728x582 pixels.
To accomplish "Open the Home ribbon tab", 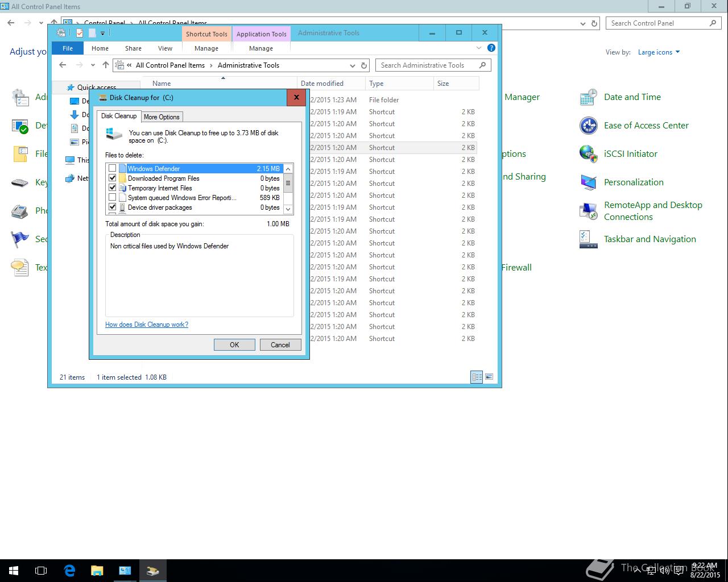I will click(100, 48).
